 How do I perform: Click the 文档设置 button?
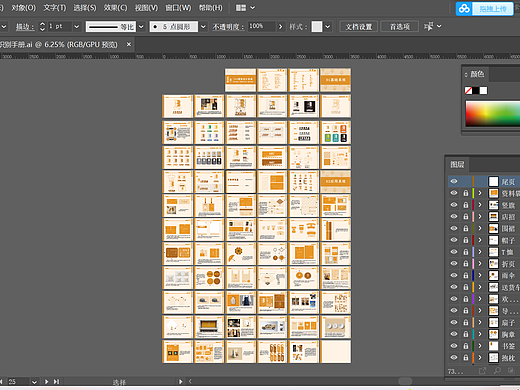pyautogui.click(x=359, y=27)
